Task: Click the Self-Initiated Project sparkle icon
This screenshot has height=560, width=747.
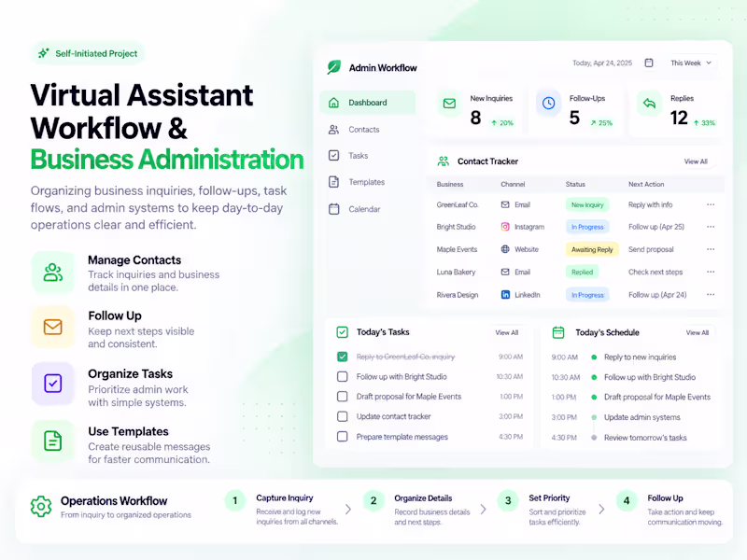Action: (x=43, y=53)
